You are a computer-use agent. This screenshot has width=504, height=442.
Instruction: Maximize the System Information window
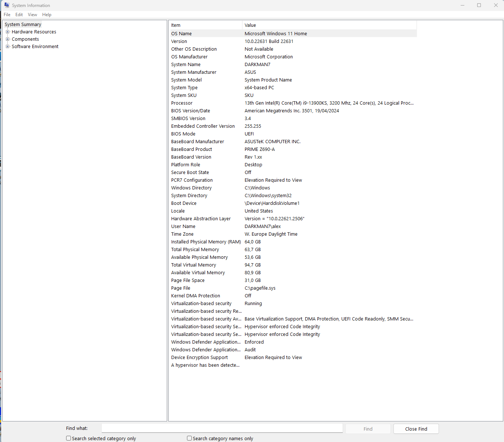[479, 5]
